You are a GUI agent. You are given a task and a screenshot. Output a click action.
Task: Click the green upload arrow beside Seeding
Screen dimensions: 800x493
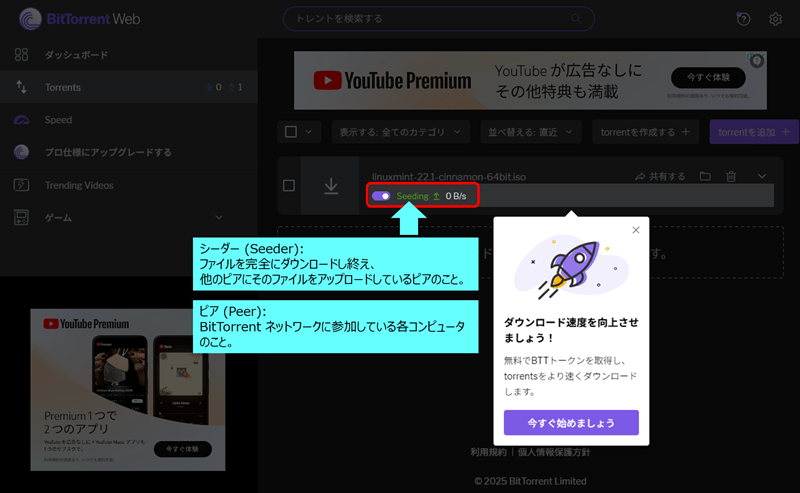tap(436, 196)
